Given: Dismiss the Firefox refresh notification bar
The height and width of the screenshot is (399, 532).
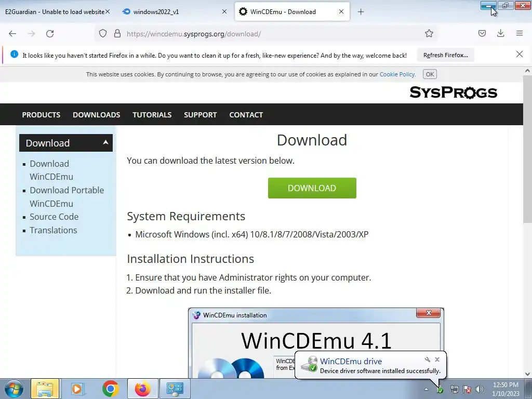Looking at the screenshot, I should coord(519,54).
